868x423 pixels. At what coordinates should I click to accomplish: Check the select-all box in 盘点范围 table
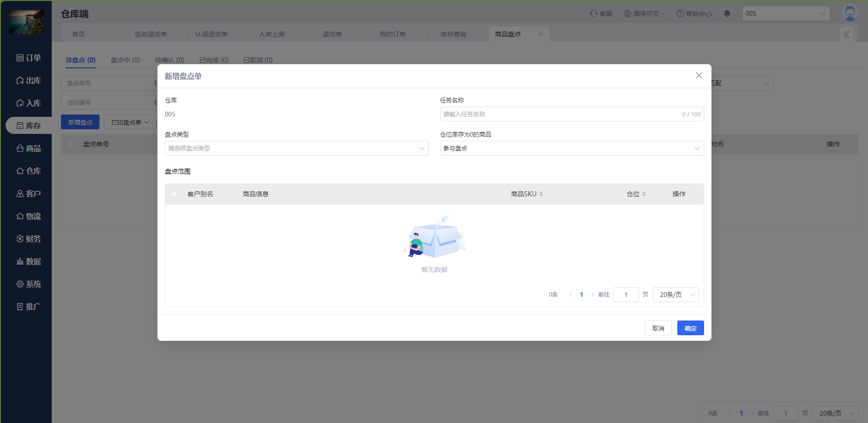coord(174,194)
